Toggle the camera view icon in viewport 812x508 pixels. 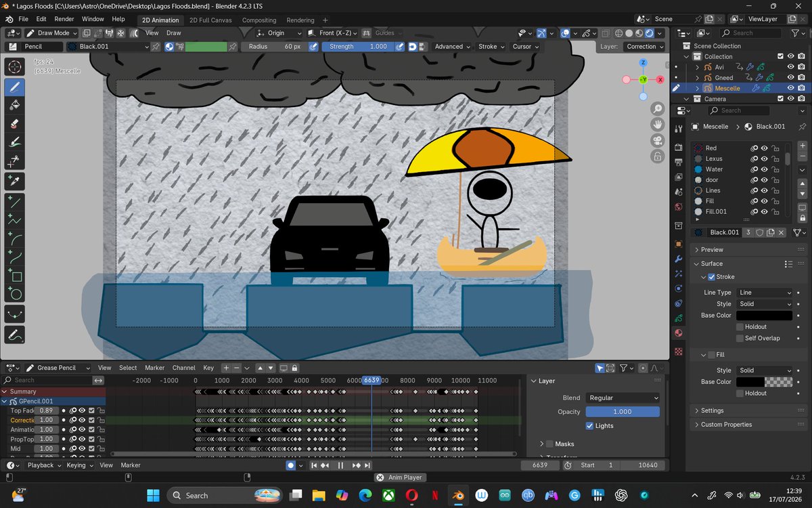pos(657,140)
